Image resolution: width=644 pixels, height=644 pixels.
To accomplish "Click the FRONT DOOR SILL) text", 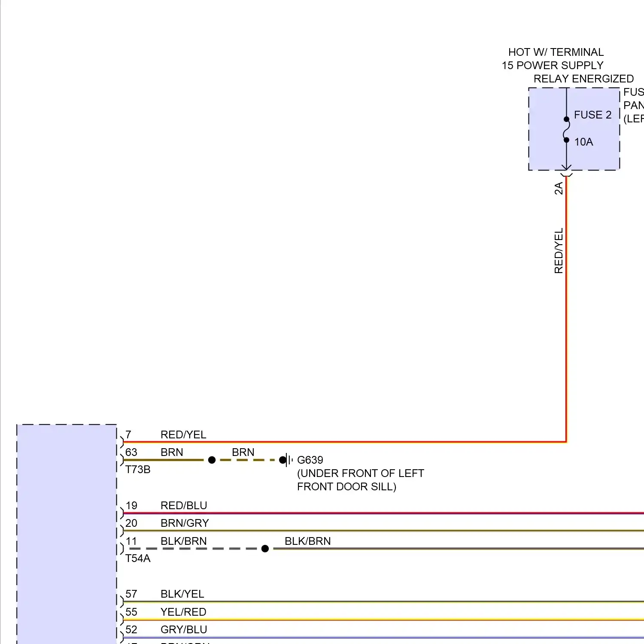I will pyautogui.click(x=346, y=487).
